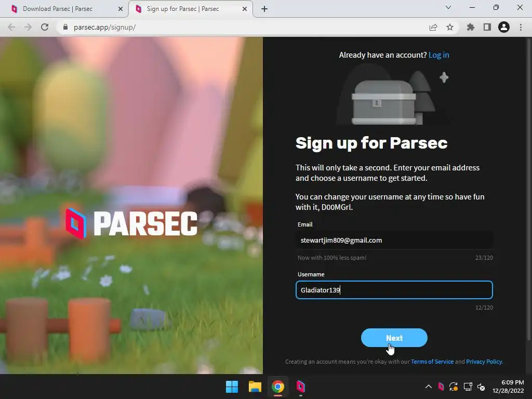Click the sync update tray icon
The image size is (532, 399).
pyautogui.click(x=454, y=387)
